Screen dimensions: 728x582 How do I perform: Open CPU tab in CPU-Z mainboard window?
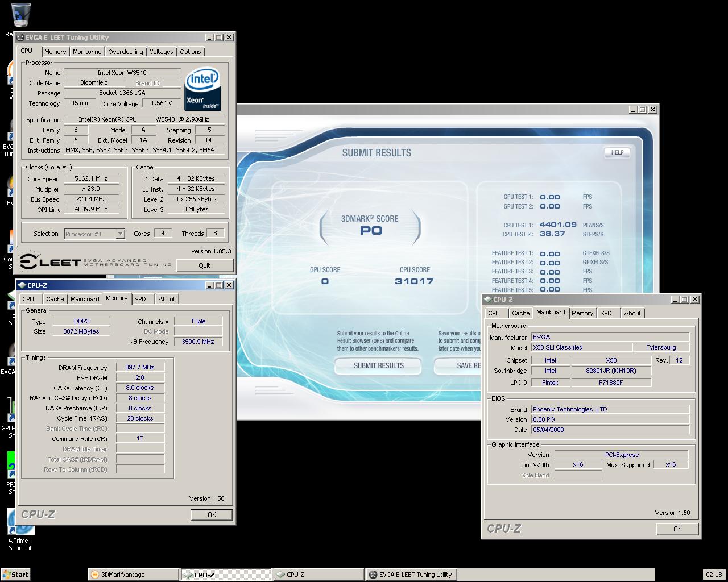pyautogui.click(x=494, y=313)
